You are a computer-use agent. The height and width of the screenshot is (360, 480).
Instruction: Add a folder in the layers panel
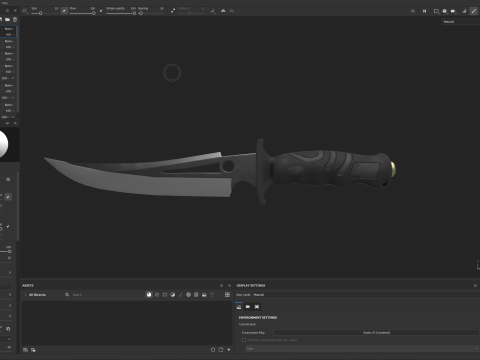tap(7, 19)
